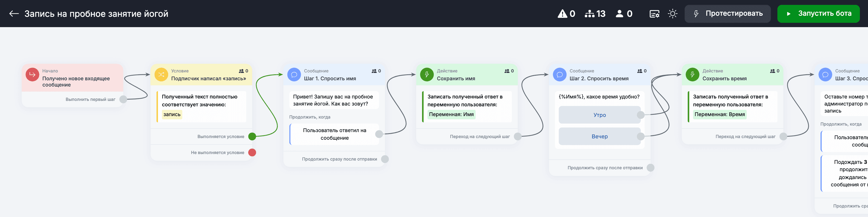
Task: Click the subscribers counter on Условие block
Action: pyautogui.click(x=243, y=71)
